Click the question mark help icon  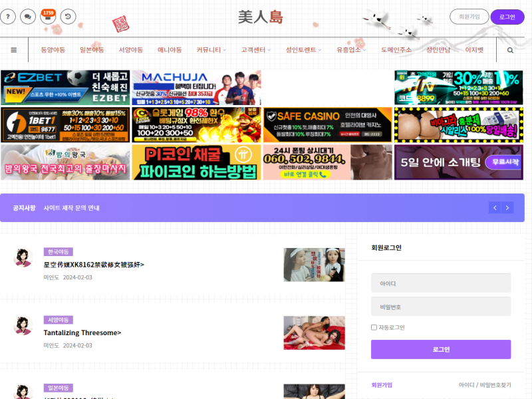pyautogui.click(x=7, y=17)
